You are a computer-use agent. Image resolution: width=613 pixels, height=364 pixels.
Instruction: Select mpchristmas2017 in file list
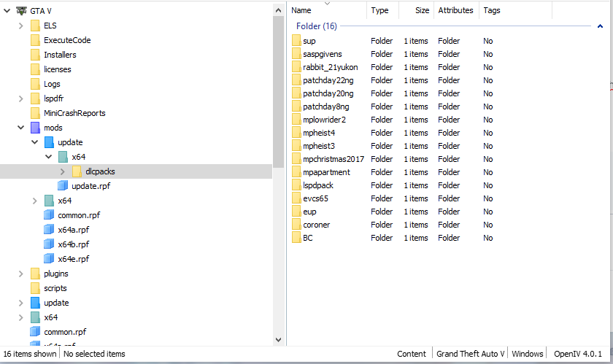coord(334,159)
